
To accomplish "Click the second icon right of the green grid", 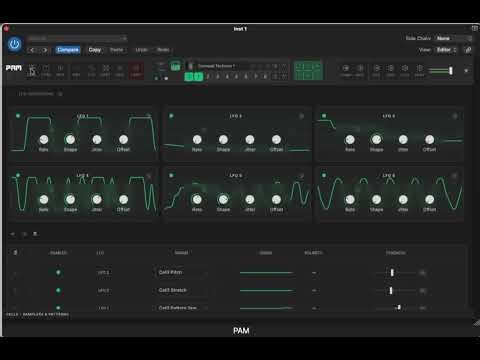I will point(360,71).
